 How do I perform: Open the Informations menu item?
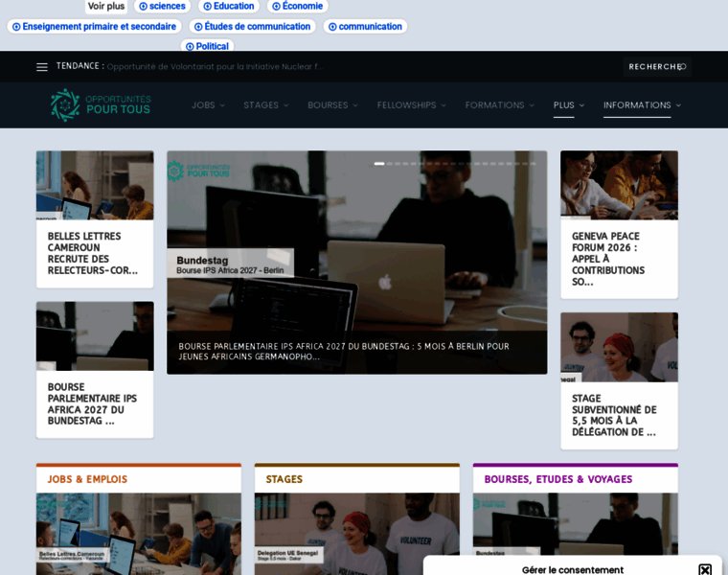(642, 105)
